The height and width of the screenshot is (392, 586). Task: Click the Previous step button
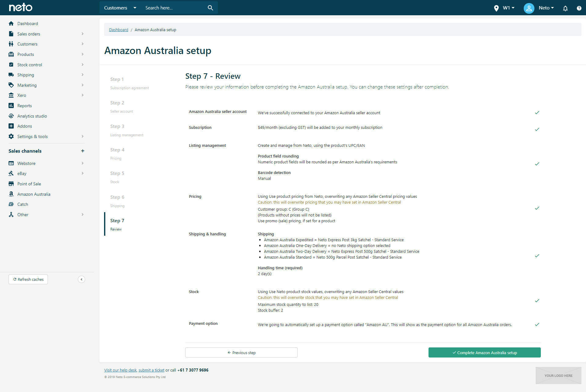pos(241,353)
